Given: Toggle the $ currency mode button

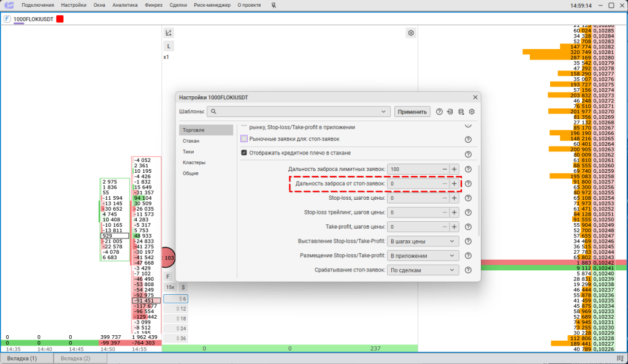Looking at the screenshot, I should pyautogui.click(x=183, y=287).
